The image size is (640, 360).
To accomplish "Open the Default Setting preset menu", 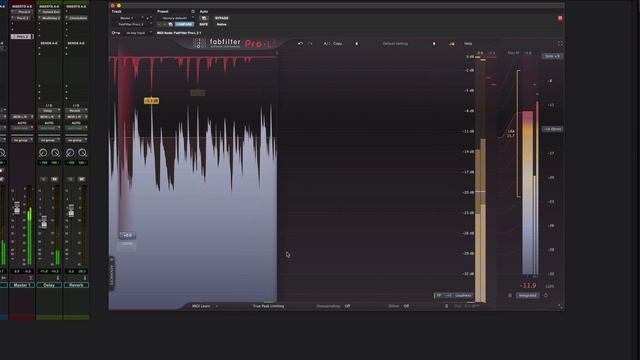I will pos(395,44).
